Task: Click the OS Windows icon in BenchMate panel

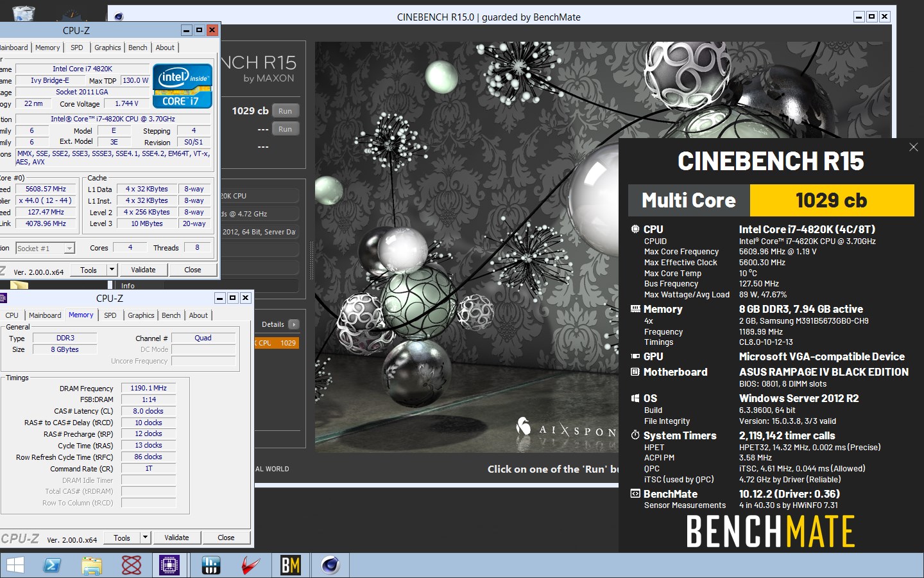Action: 635,398
